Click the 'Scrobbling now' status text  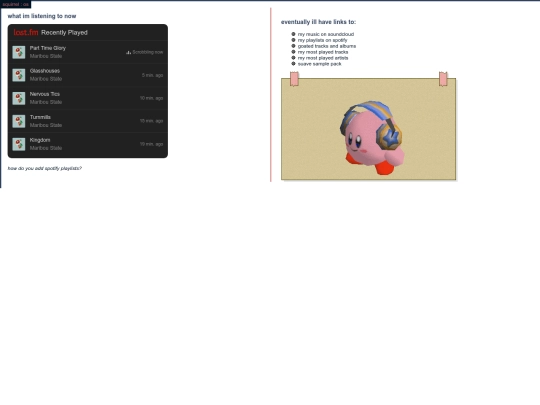(148, 52)
